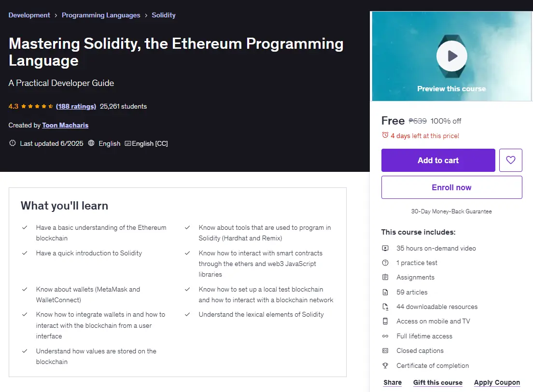
Task: Click 59 articles text
Action: (x=412, y=292)
